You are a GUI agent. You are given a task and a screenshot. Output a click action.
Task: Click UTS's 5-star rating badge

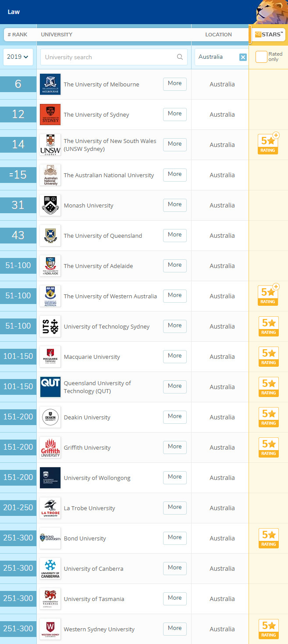[268, 326]
